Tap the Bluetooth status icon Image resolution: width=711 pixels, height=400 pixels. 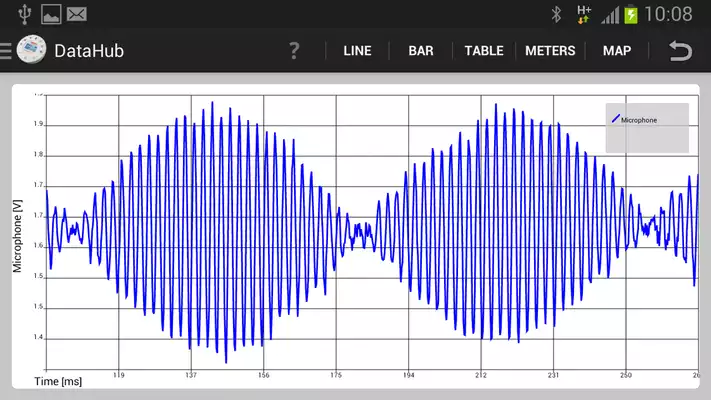pos(557,14)
